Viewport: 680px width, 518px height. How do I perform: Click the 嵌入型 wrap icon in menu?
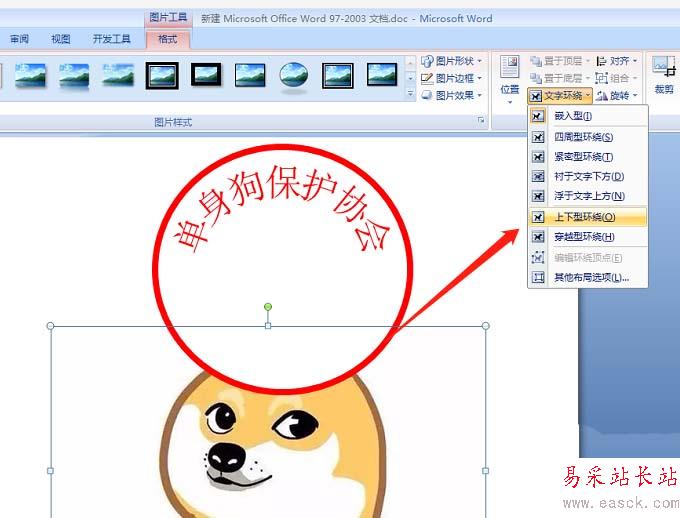(538, 116)
